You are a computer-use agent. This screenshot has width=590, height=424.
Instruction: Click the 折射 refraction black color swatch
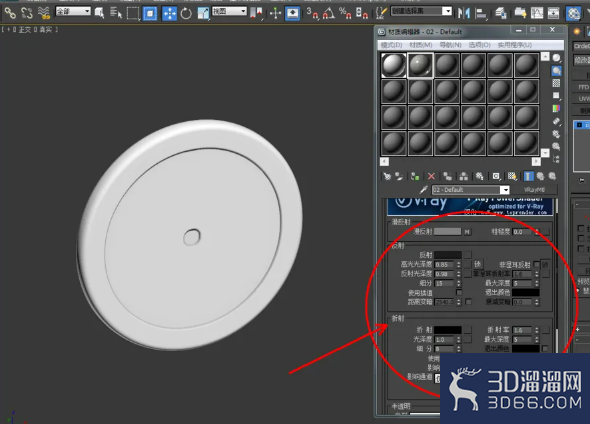coord(447,330)
